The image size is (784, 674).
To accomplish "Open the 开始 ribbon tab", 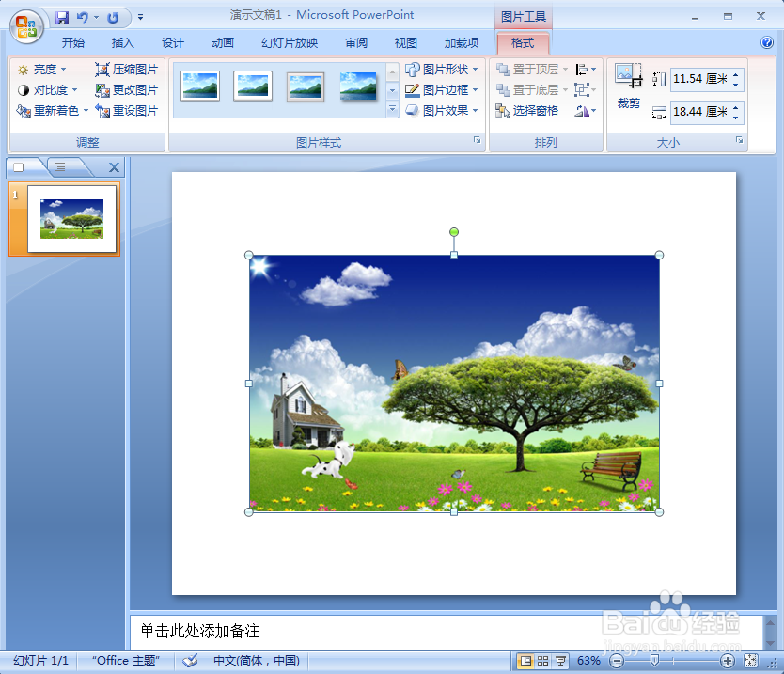I will click(73, 43).
